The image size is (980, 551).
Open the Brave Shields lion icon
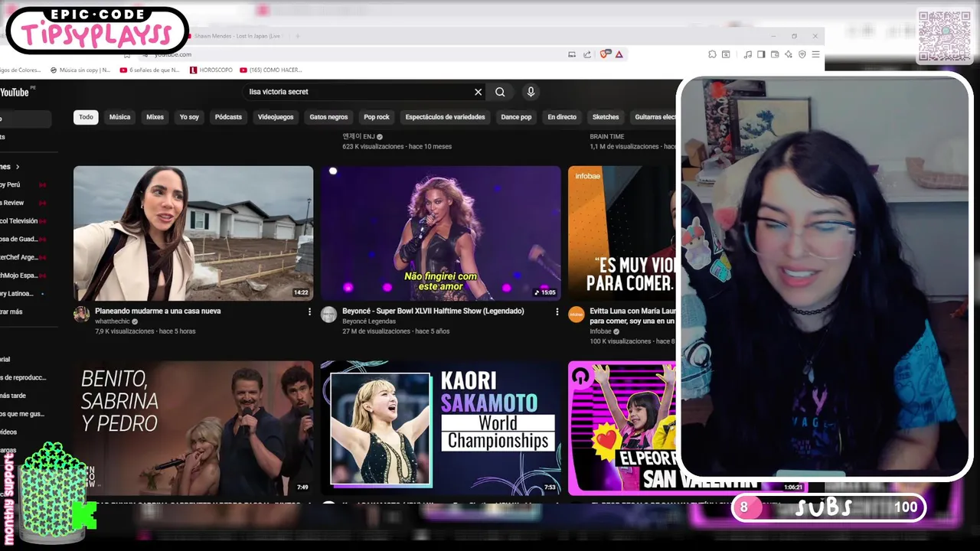[606, 54]
